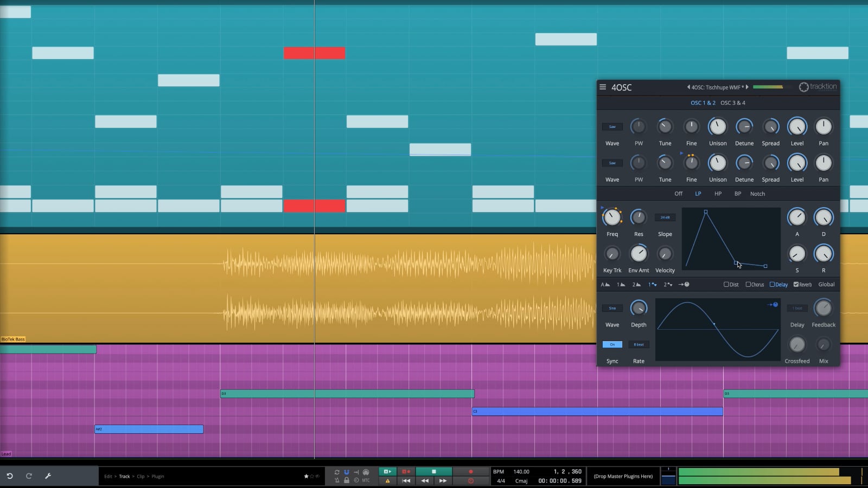This screenshot has width=868, height=488.
Task: Click the metronome icon in the transport bar
Action: [x=337, y=481]
